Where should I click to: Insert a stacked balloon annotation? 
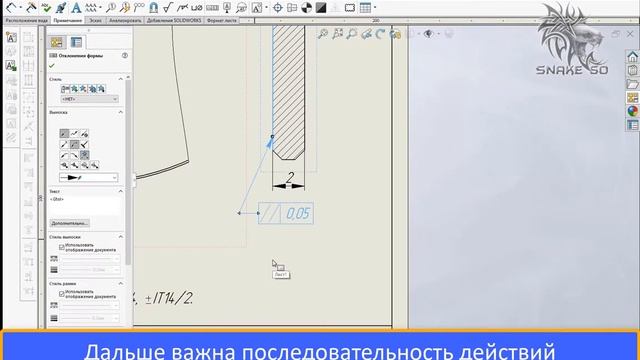[x=139, y=7]
